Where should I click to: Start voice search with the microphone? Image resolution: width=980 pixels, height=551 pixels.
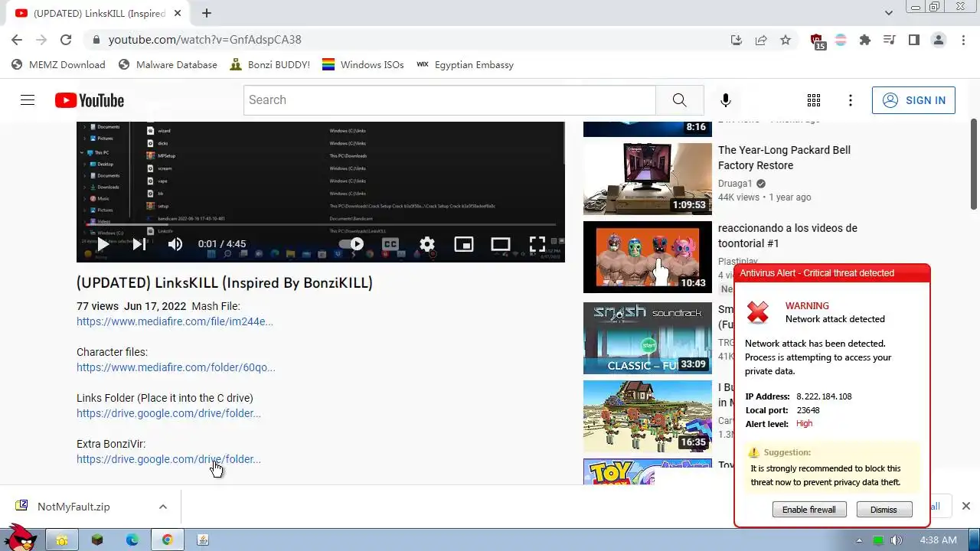(725, 100)
